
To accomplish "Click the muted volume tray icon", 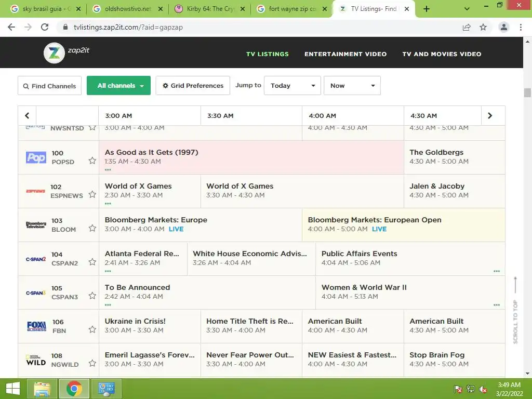I will coord(483,389).
